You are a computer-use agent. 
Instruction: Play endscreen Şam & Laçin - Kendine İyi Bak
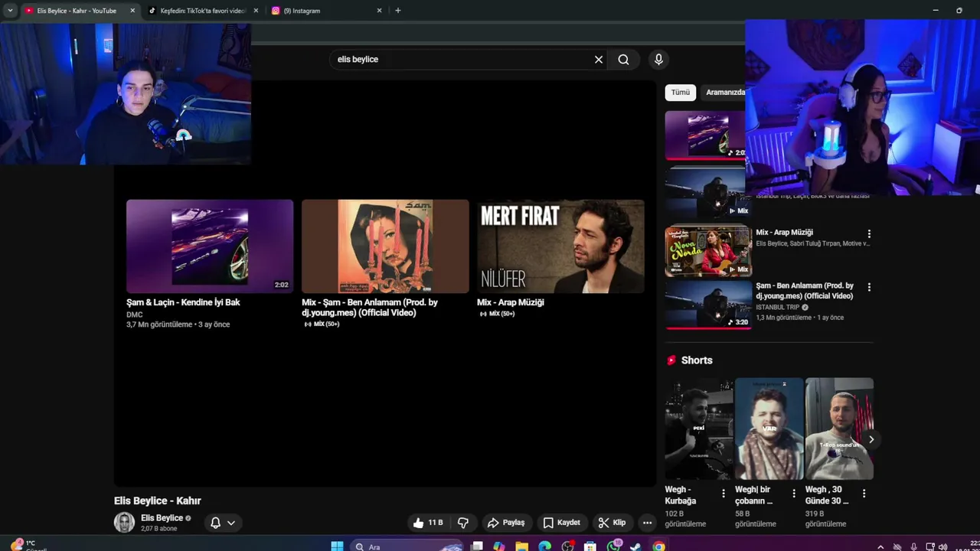pyautogui.click(x=210, y=246)
